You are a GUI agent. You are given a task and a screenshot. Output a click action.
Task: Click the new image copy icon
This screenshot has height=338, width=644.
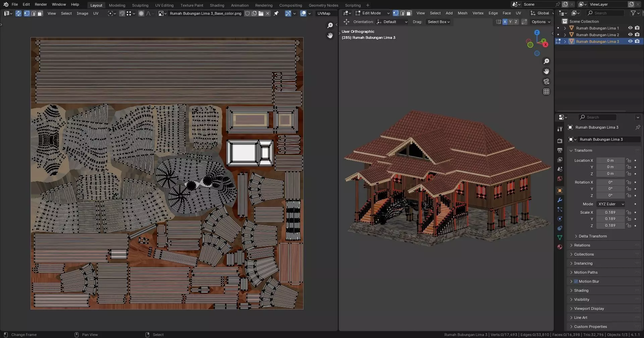point(254,13)
